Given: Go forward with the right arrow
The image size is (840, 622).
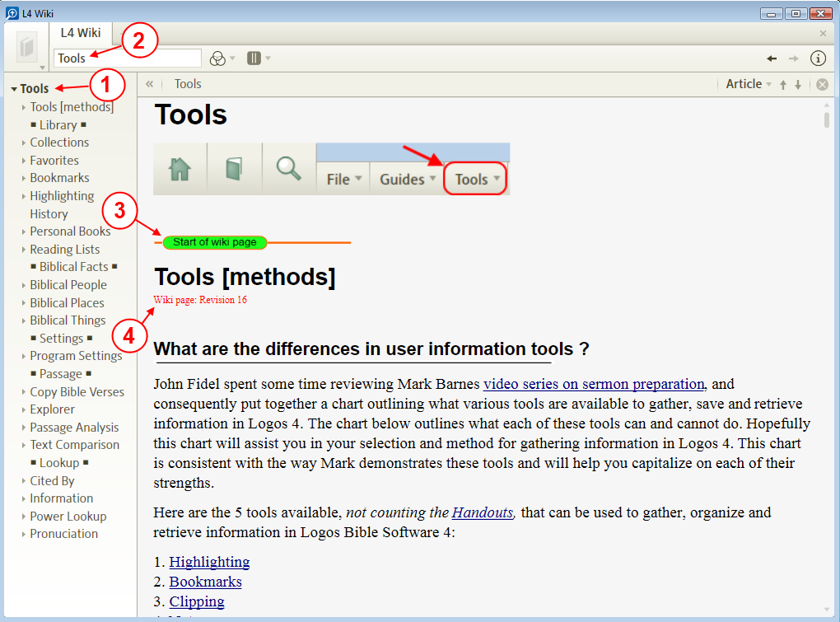Looking at the screenshot, I should point(793,58).
